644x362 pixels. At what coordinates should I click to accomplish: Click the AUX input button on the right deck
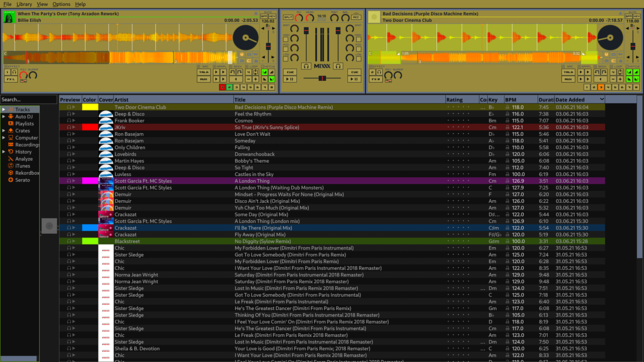tap(568, 78)
